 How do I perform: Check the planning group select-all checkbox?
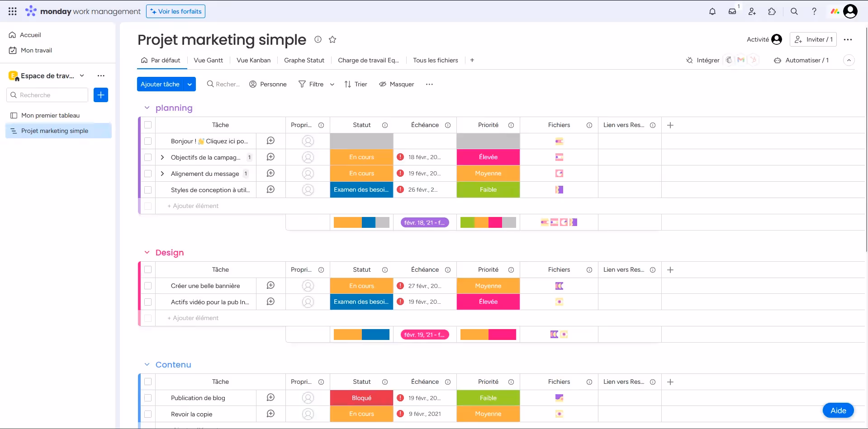[148, 125]
